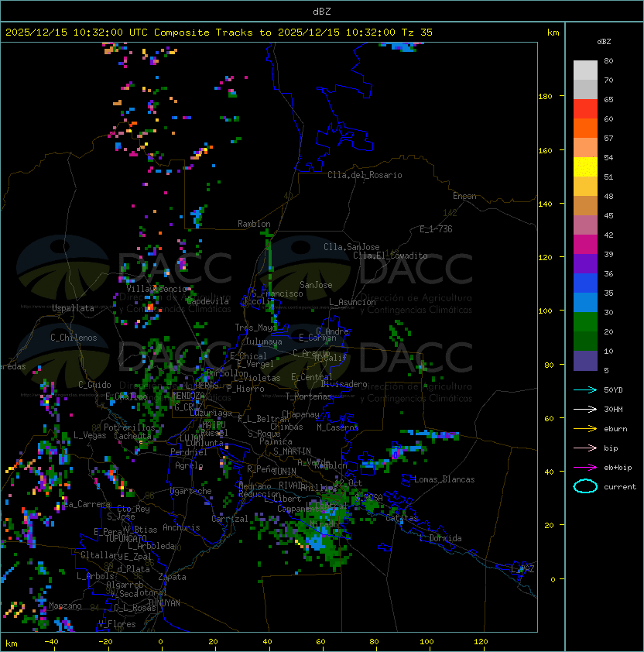Click the '100' tick on the vertical km axis

[x=545, y=311]
